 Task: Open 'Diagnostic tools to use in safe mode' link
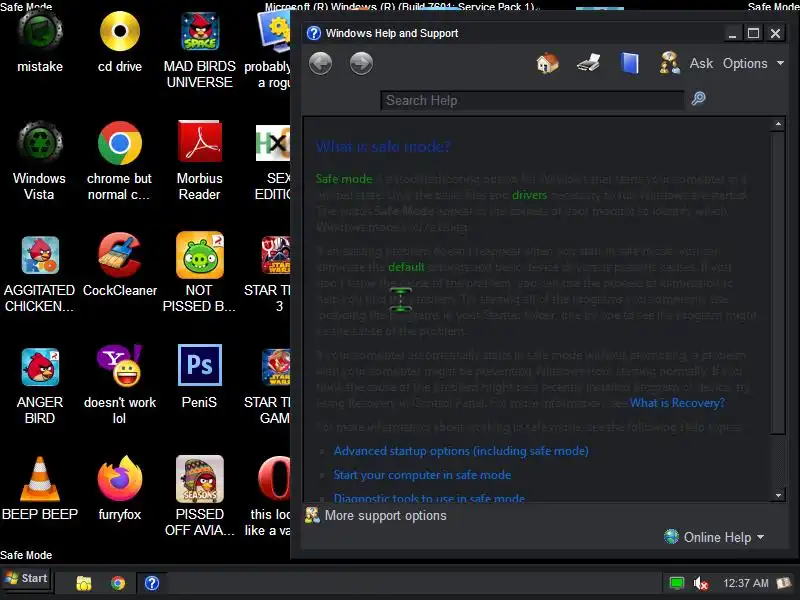tap(429, 497)
